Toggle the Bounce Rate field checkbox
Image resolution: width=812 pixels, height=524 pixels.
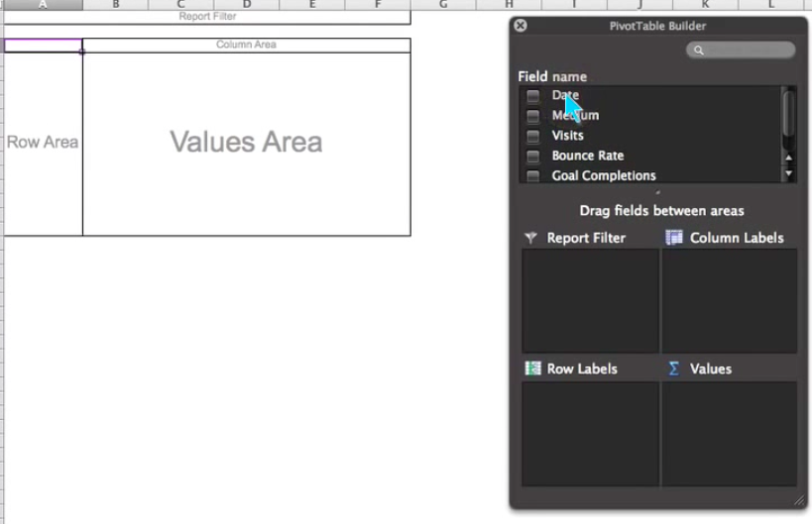[533, 157]
